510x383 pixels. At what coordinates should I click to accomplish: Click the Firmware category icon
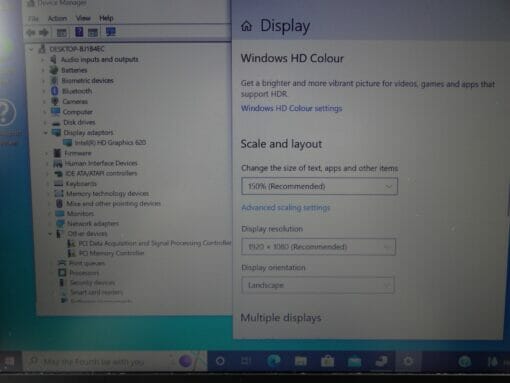[x=57, y=153]
